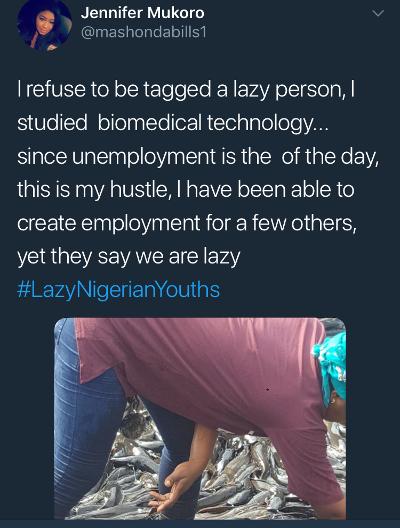Select the tweet text body
This screenshot has width=400, height=528.
199,190
